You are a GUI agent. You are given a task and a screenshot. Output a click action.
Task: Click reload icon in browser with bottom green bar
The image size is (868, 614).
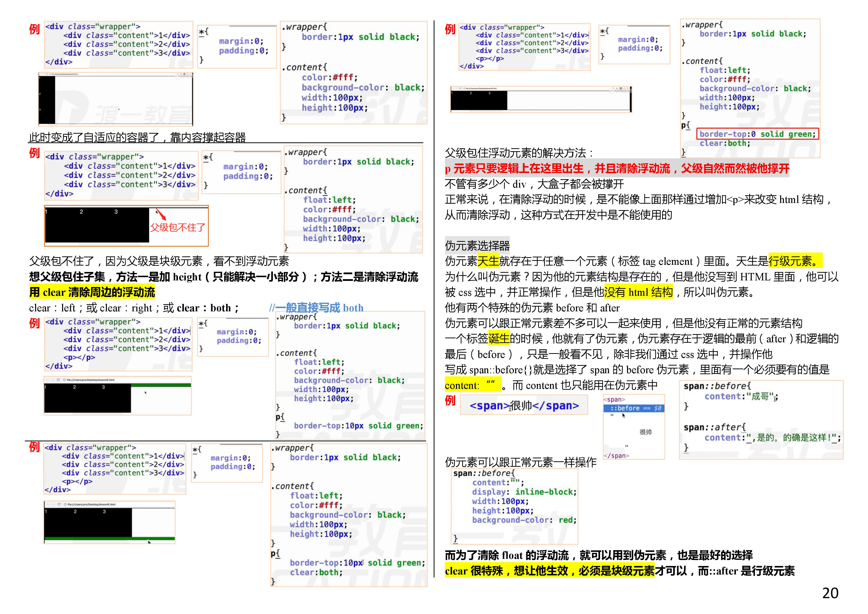pyautogui.click(x=59, y=504)
